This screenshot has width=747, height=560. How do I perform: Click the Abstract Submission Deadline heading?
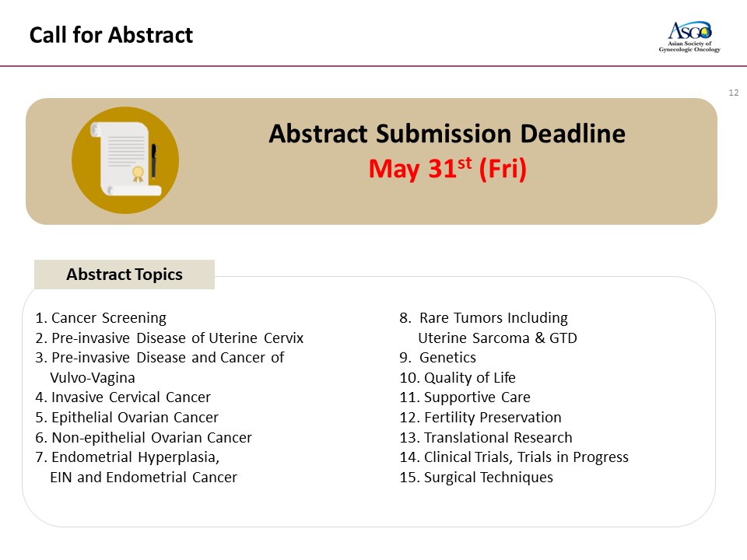[447, 134]
